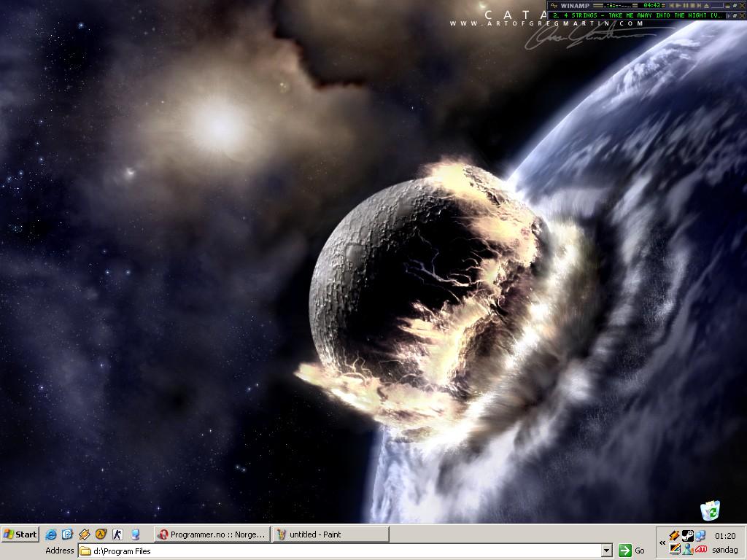Stop playback in Winamp
Viewport: 747px width, 560px height.
[692, 5]
